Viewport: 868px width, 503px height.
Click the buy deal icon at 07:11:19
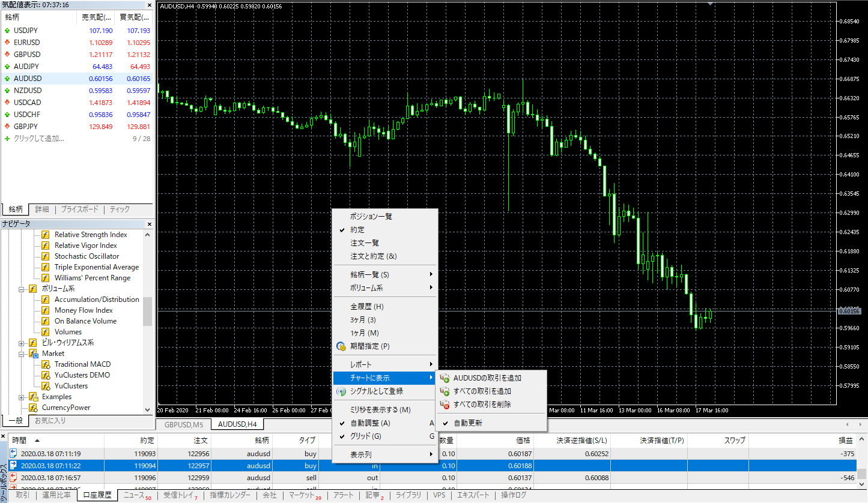click(x=13, y=454)
